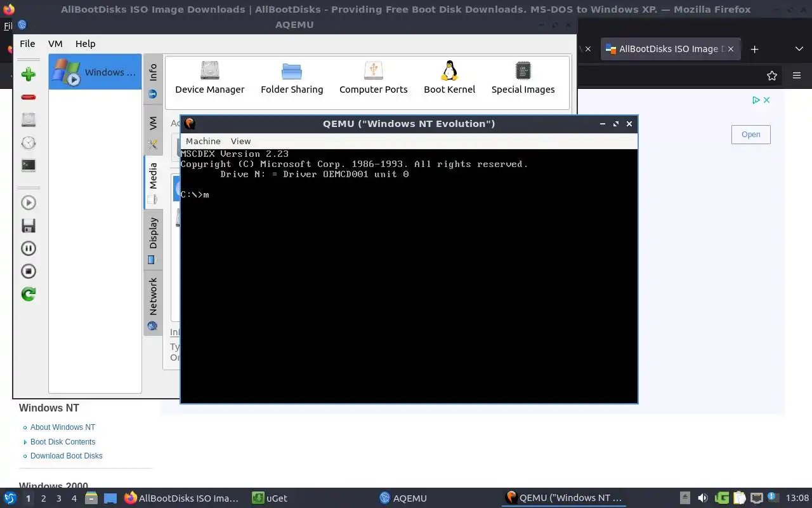Screen dimensions: 812x508
Task: Open Computer Ports in AQEMU
Action: [373, 77]
